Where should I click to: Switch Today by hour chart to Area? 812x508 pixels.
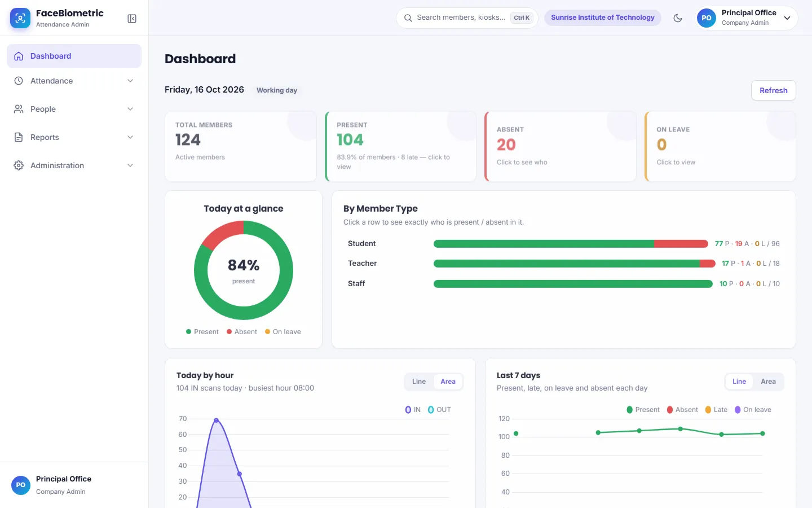pos(448,382)
